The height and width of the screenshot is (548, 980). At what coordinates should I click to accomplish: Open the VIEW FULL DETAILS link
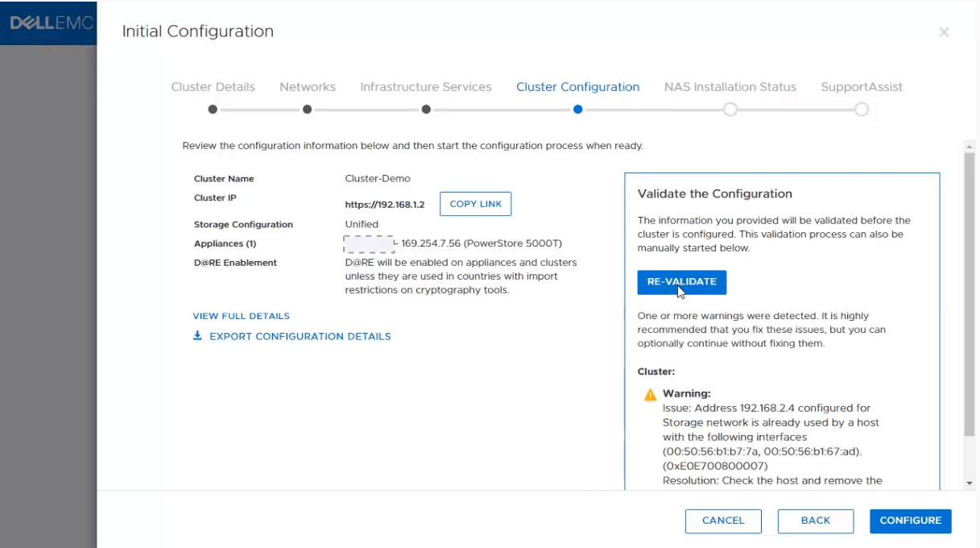pos(241,316)
